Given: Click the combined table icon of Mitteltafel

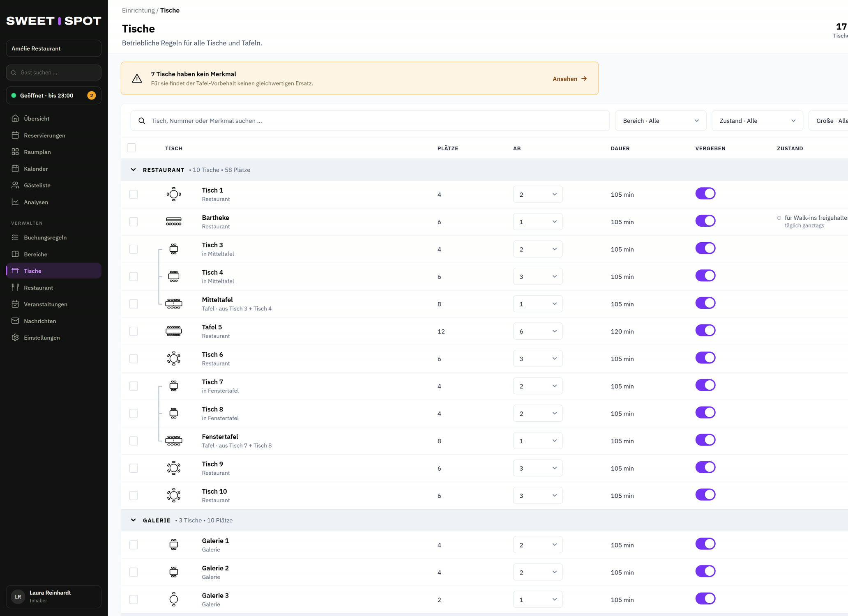Looking at the screenshot, I should click(174, 304).
